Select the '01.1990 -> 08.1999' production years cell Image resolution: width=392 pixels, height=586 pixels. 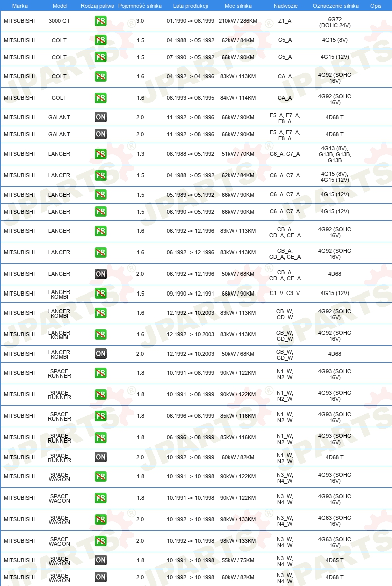coord(190,21)
